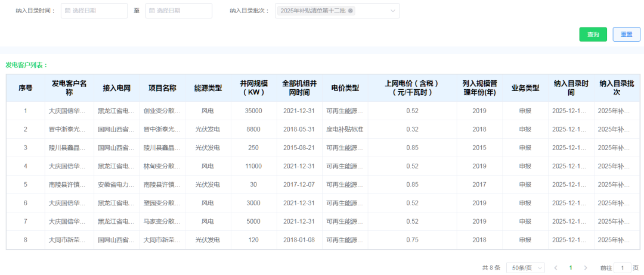
Task: Click the calendar icon in end date field
Action: 152,11
